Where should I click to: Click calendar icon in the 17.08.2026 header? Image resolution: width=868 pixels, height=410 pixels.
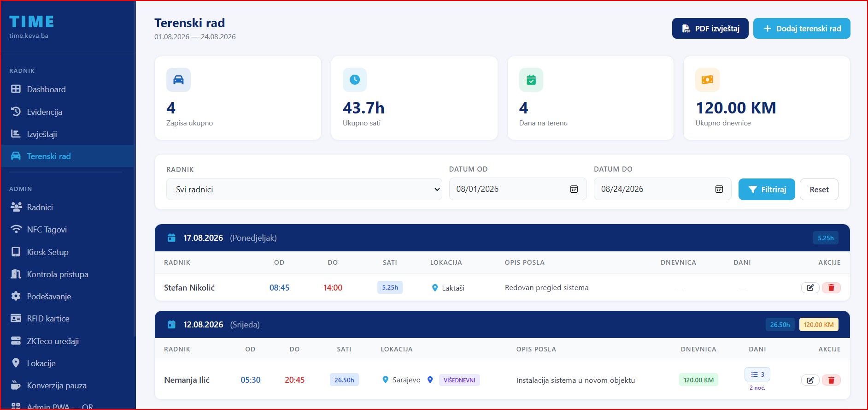pyautogui.click(x=171, y=238)
